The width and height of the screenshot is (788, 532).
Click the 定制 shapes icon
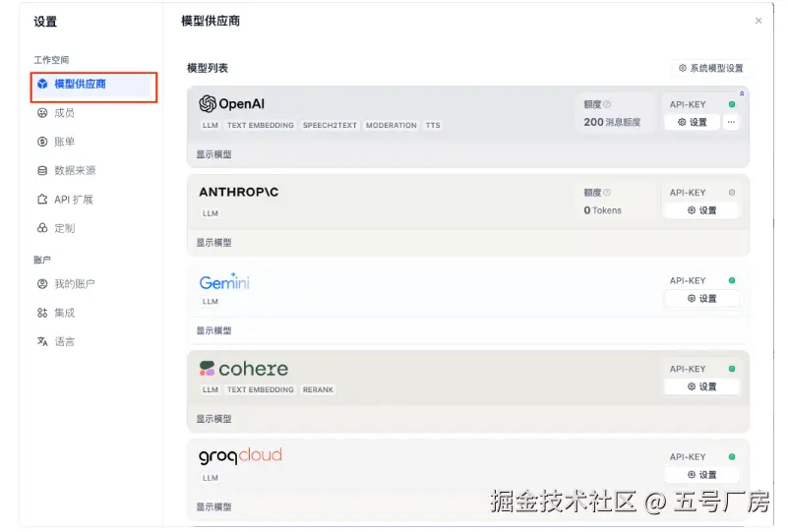pos(42,228)
